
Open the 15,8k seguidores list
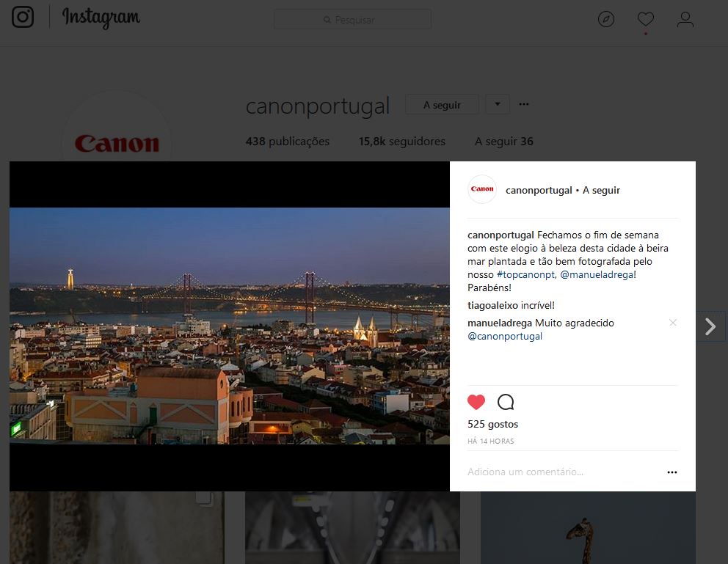tap(401, 141)
